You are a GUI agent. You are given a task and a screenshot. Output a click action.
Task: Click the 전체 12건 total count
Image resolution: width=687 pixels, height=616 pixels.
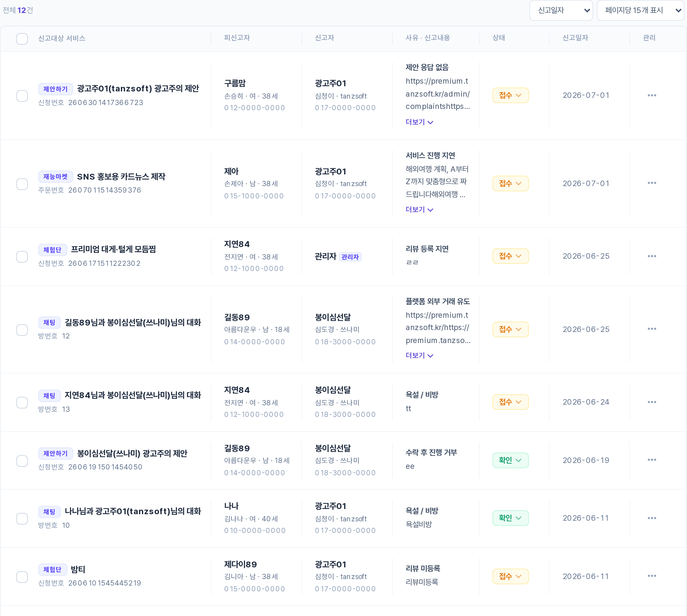point(18,10)
